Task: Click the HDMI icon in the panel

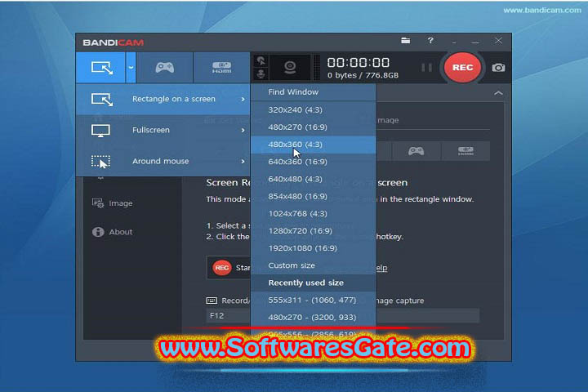Action: point(465,151)
